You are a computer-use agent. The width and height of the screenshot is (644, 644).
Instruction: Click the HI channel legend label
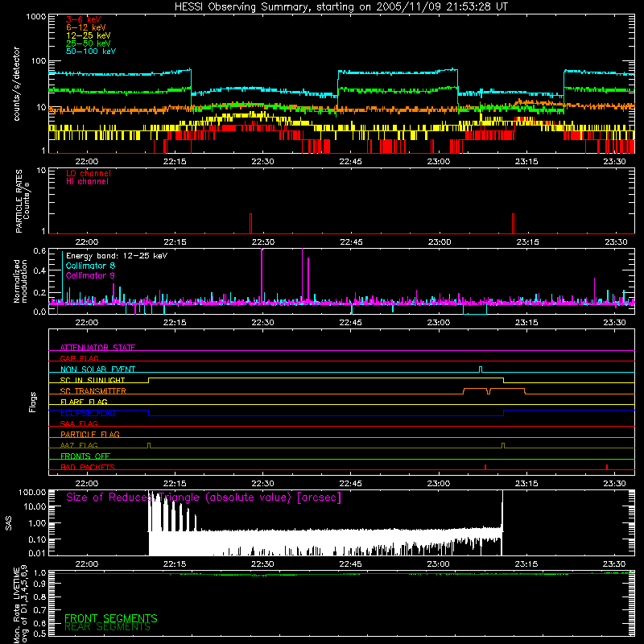pyautogui.click(x=87, y=182)
